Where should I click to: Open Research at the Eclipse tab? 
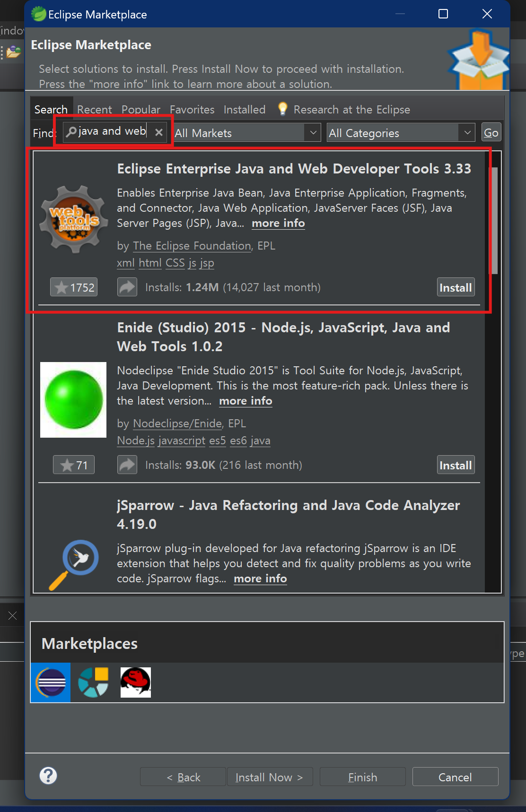pyautogui.click(x=352, y=110)
